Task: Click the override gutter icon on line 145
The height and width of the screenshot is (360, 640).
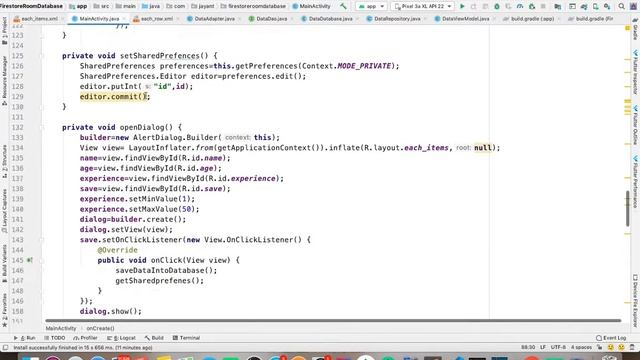Action: point(30,260)
